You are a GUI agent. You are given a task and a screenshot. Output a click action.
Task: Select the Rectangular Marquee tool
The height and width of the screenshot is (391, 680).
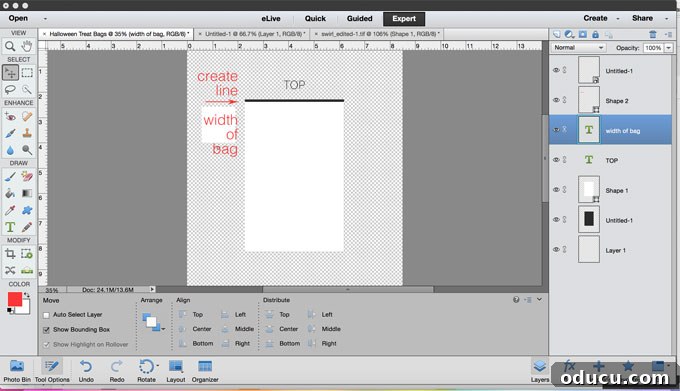point(27,73)
